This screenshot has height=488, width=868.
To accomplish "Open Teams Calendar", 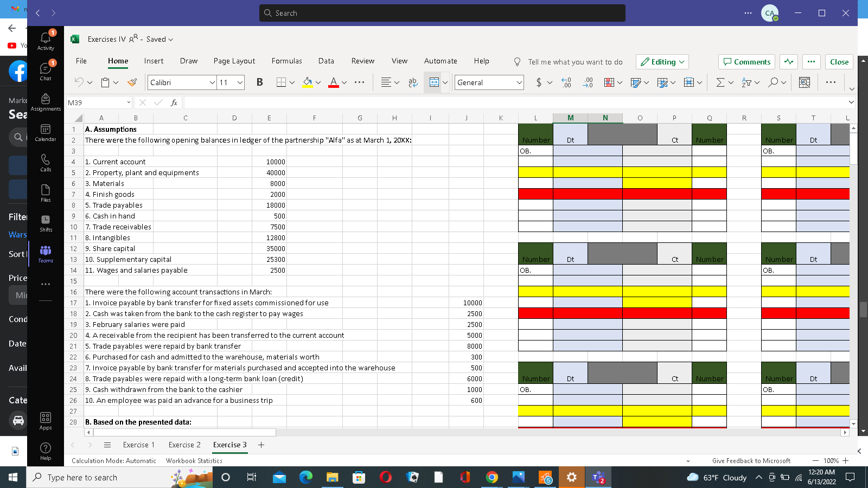I will pos(46,132).
